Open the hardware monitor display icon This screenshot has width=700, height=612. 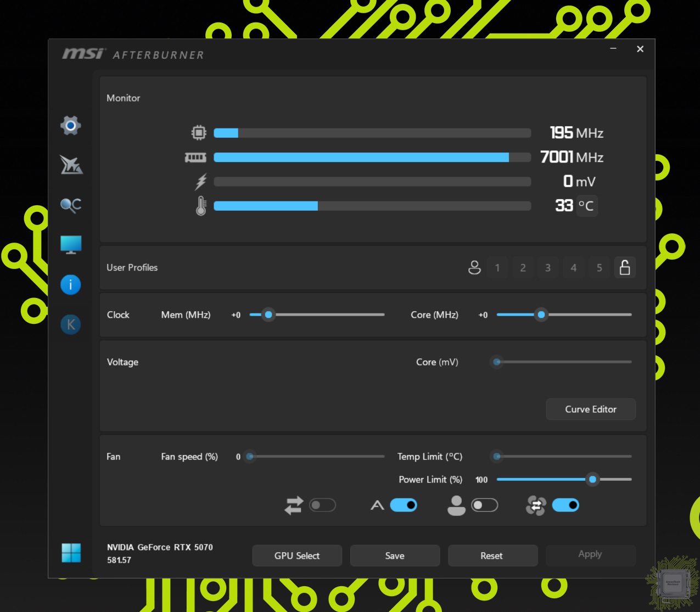point(71,245)
